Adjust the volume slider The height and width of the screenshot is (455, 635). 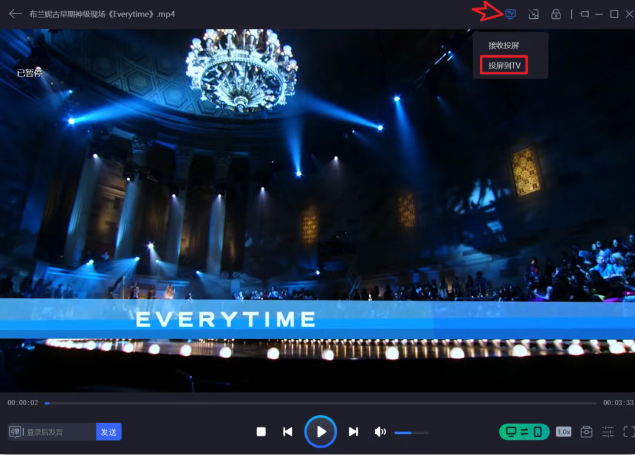click(411, 433)
